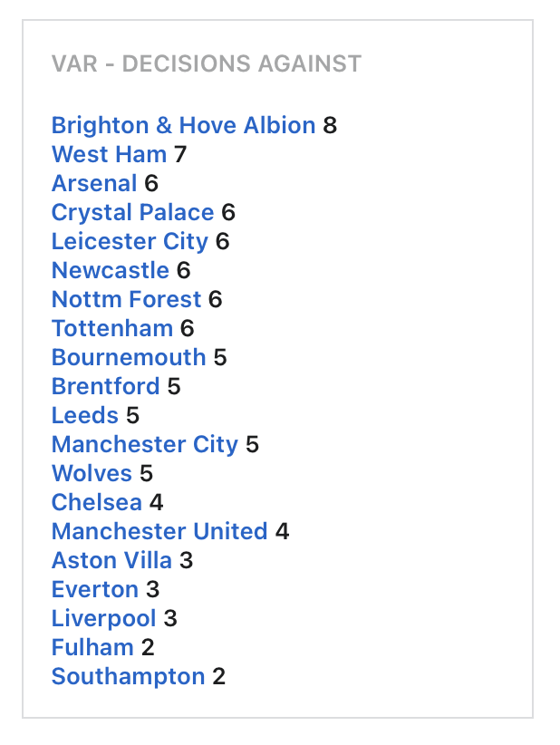Open the Bournemouth link
This screenshot has height=745, width=560.
coord(129,358)
